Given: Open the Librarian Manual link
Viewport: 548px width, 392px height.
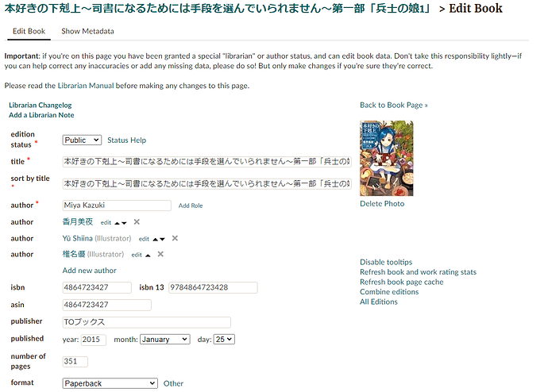Looking at the screenshot, I should point(86,86).
